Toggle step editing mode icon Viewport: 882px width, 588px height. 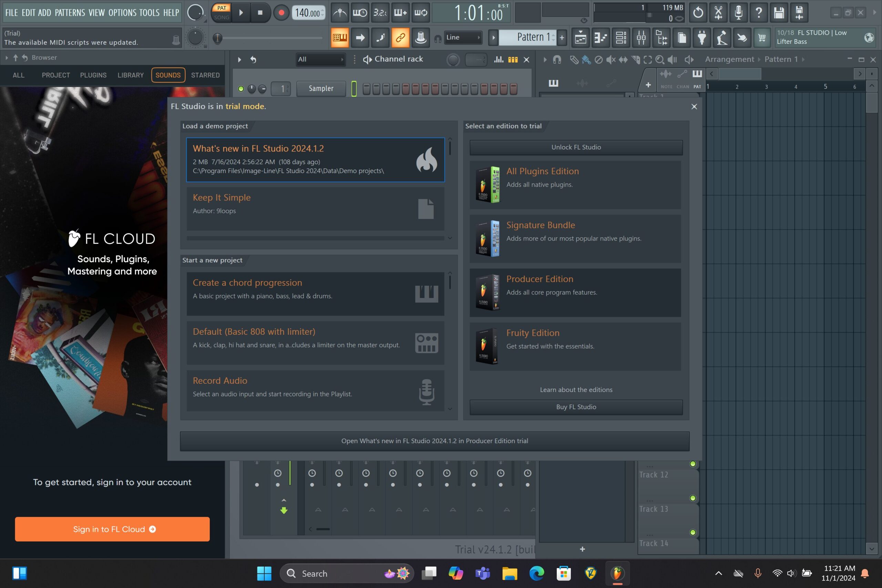click(x=380, y=38)
